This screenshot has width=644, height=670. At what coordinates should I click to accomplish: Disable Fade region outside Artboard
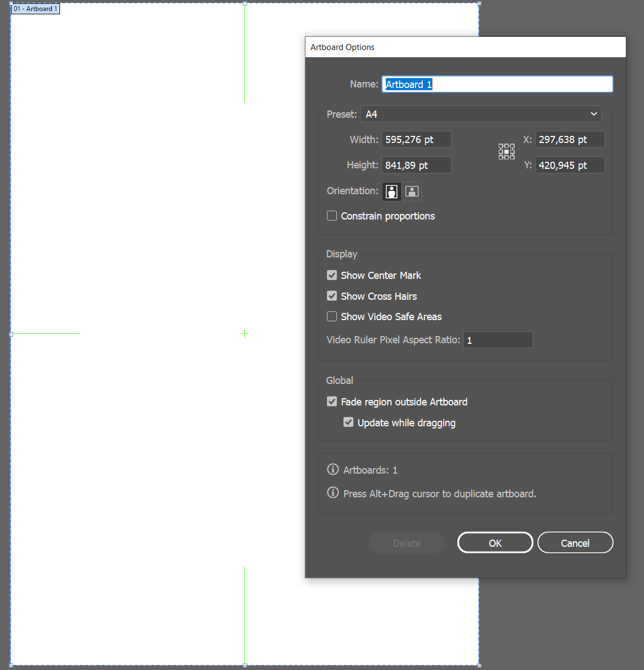click(x=332, y=402)
